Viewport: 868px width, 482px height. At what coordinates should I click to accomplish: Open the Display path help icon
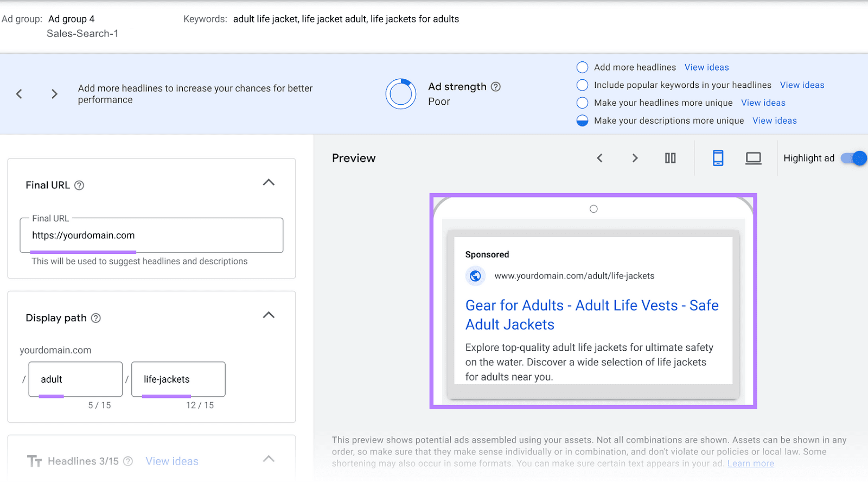96,318
